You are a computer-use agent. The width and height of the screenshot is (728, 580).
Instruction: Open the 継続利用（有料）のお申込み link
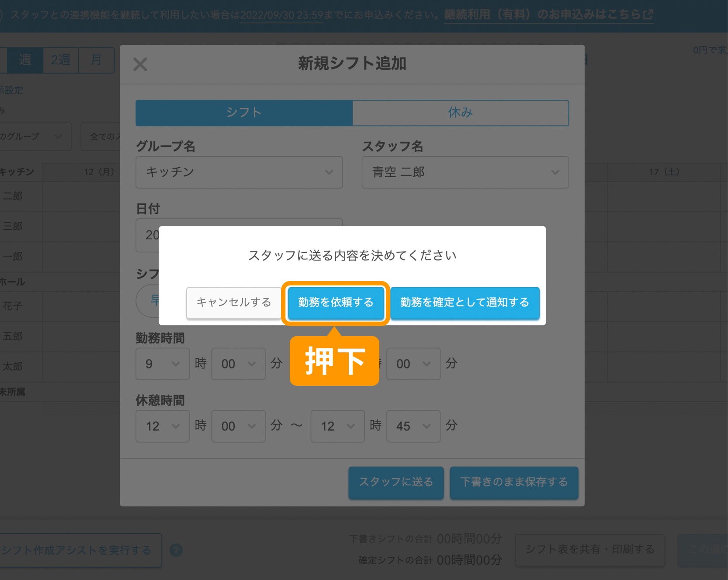point(548,15)
